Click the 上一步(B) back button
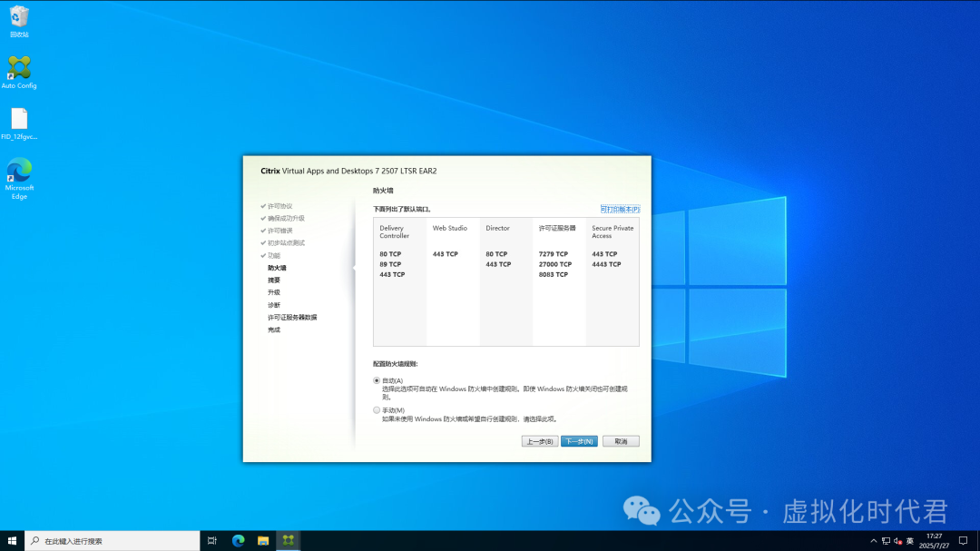The width and height of the screenshot is (980, 551). pyautogui.click(x=540, y=441)
